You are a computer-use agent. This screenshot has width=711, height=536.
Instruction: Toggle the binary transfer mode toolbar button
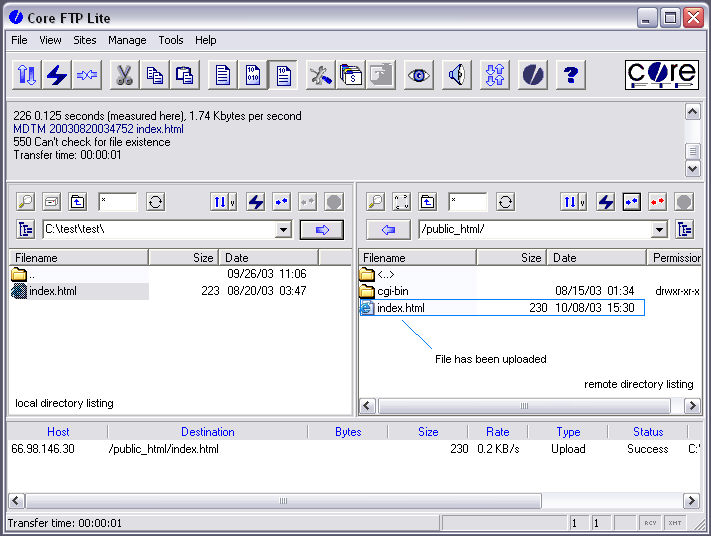point(253,75)
